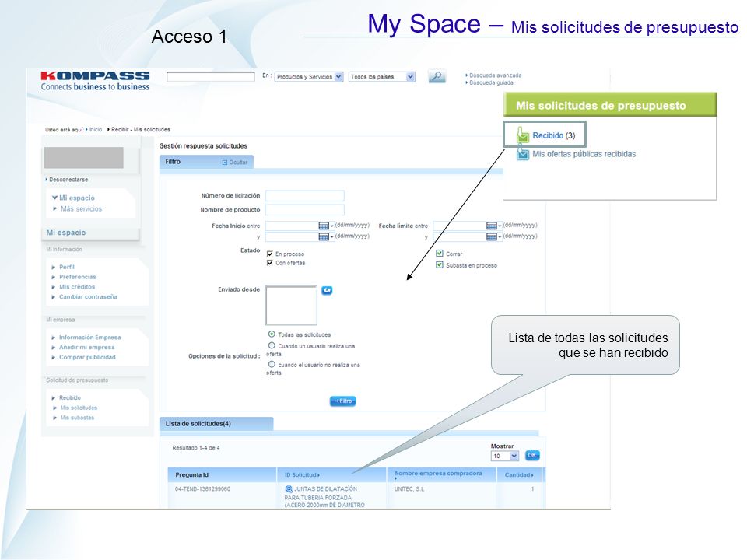Sort by Nombre empresa compradora header
This screenshot has width=747, height=560.
point(438,474)
